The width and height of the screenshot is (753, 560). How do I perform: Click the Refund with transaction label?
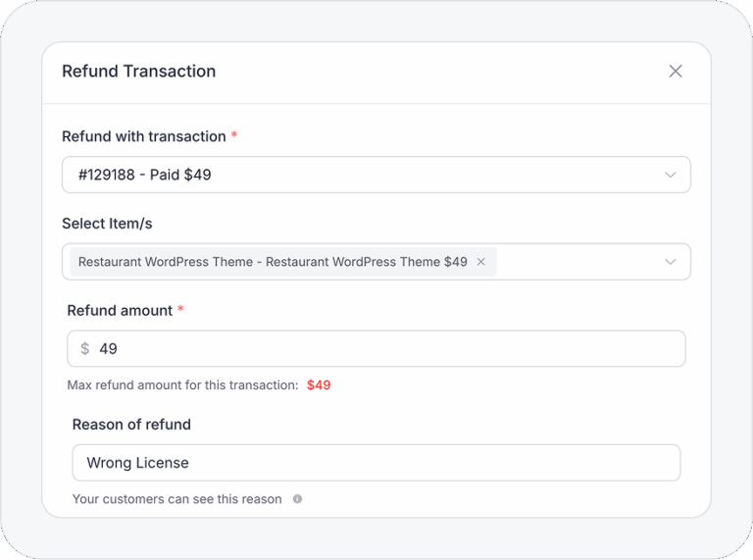[x=143, y=136]
